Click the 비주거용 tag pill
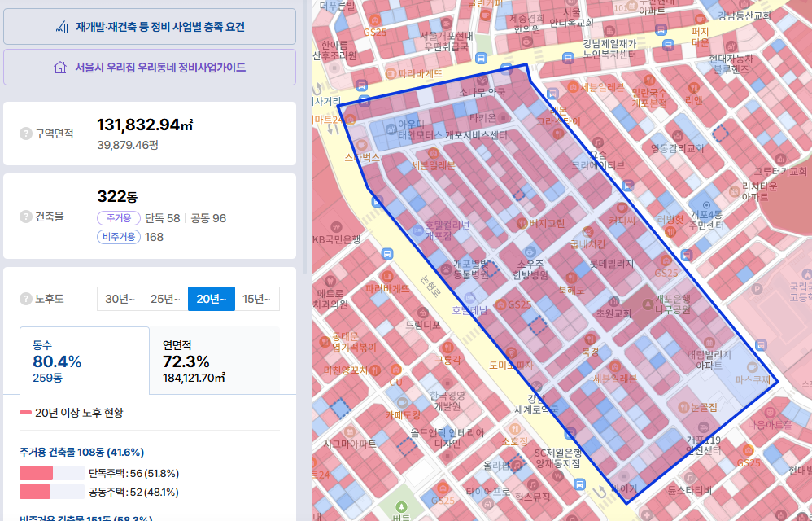 tap(119, 237)
